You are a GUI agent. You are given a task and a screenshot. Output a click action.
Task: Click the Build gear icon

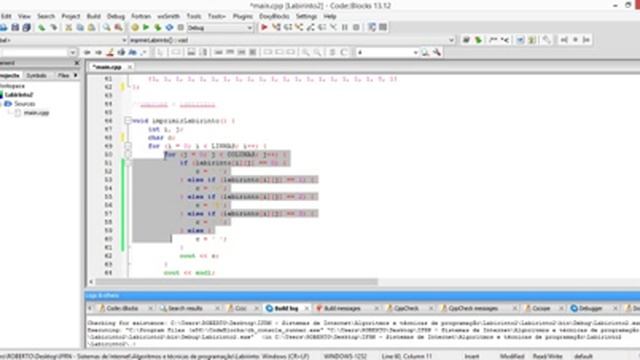[x=135, y=27]
